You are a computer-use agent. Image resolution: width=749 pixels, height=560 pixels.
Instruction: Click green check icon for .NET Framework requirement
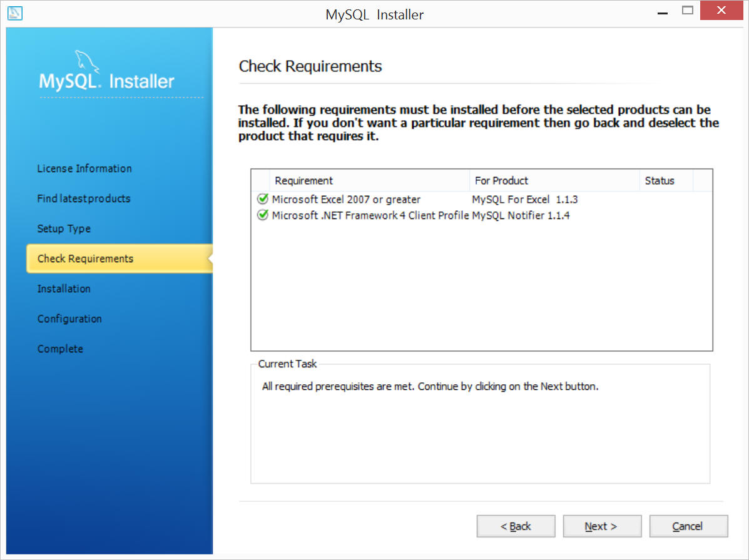[x=263, y=215]
